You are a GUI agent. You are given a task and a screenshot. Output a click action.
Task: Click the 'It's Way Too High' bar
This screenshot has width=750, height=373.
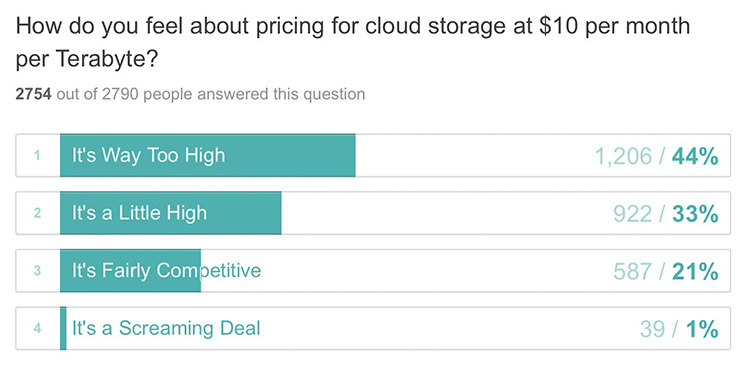point(373,155)
